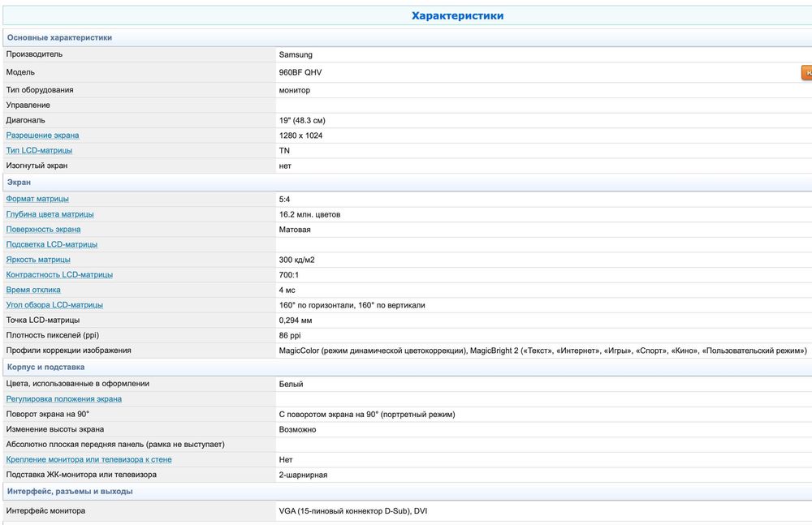Follow the Время отклика link
812x525 pixels.
click(33, 290)
